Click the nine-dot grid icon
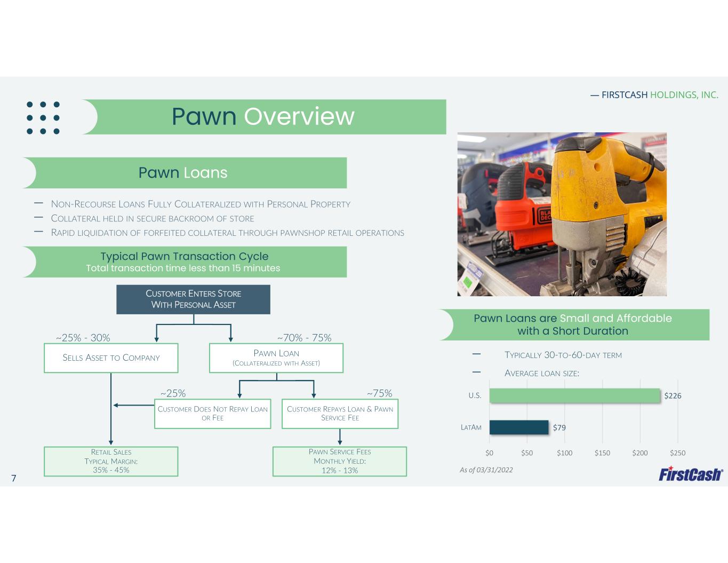Image resolution: width=728 pixels, height=563 pixels. [43, 118]
